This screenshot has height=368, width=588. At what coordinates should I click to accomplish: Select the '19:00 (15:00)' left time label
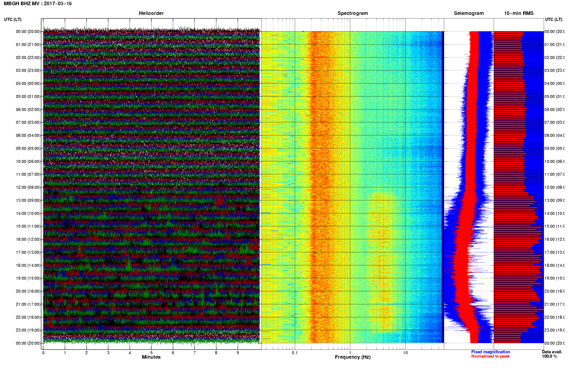pos(28,278)
